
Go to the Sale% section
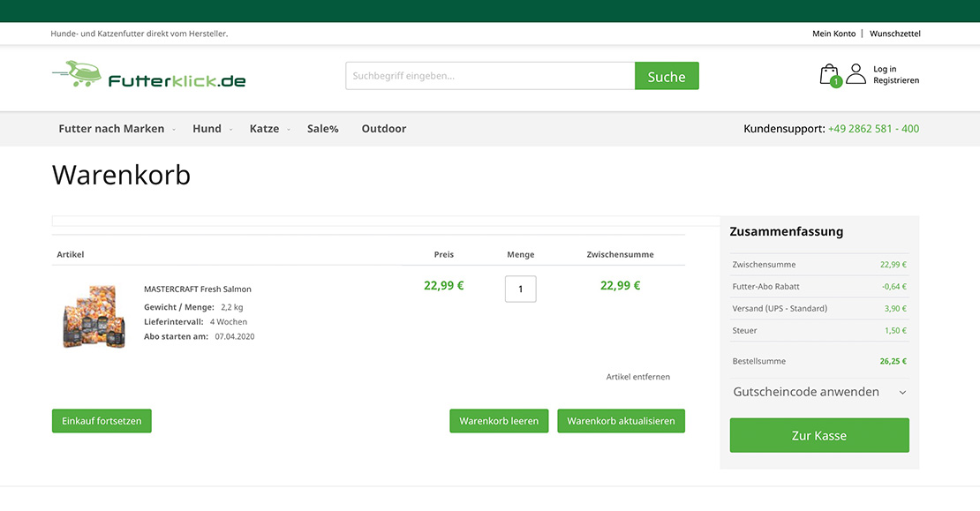322,129
